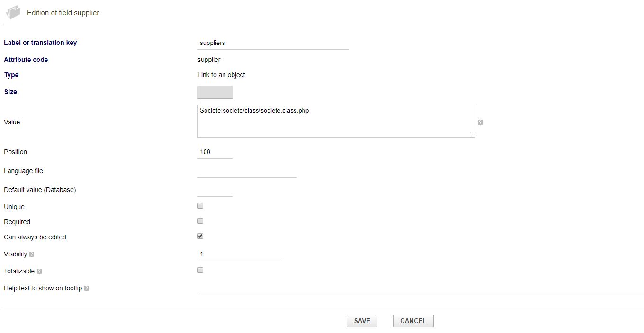This screenshot has height=333, width=644.
Task: Click the Default value (Database) field
Action: pyautogui.click(x=215, y=190)
